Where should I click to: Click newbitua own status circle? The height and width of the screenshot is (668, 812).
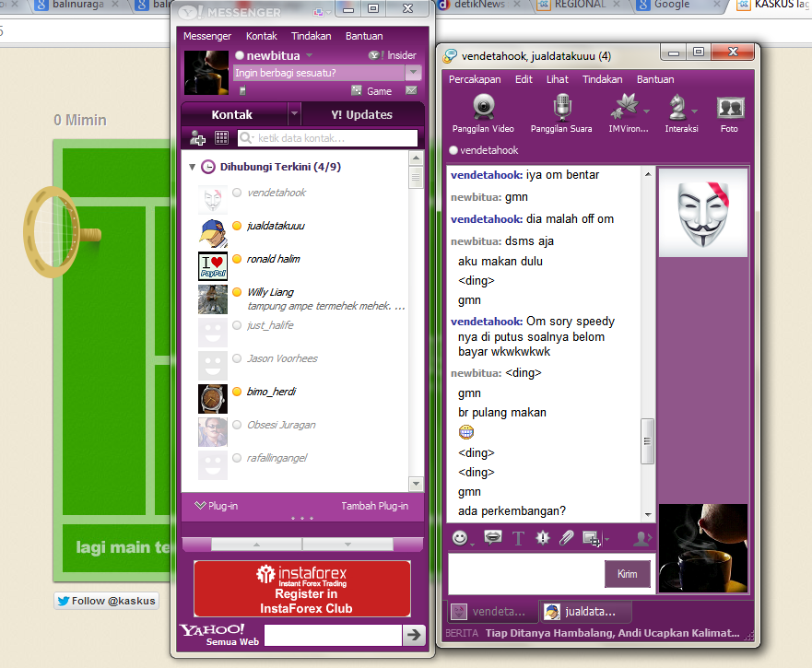tap(240, 55)
